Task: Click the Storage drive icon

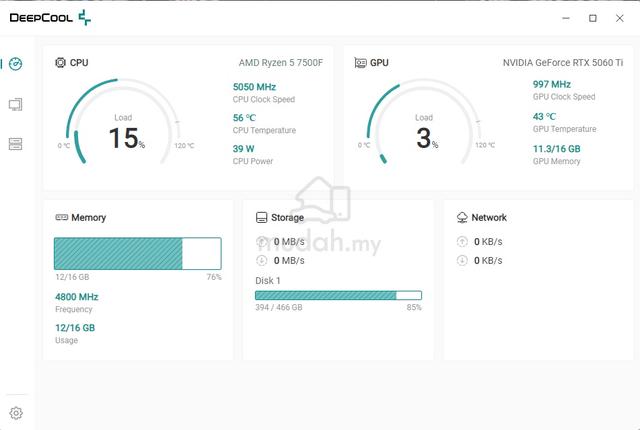Action: coord(261,217)
